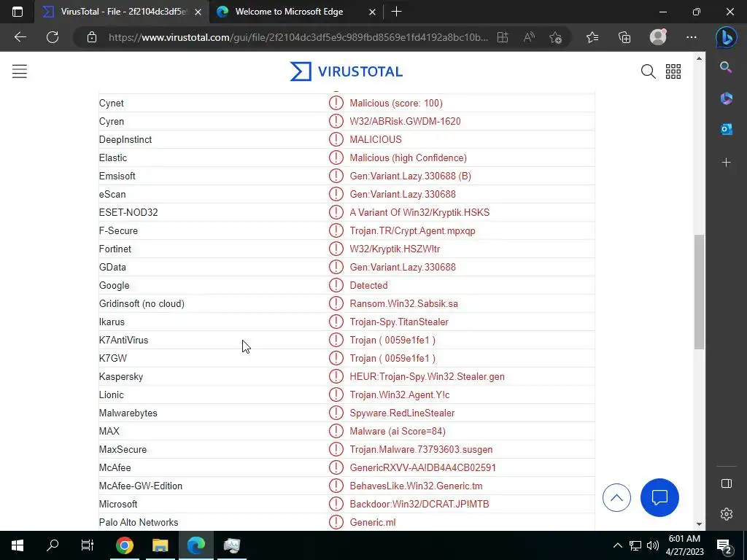This screenshot has height=560, width=747.
Task: Open the volume control in system tray
Action: pos(653,545)
